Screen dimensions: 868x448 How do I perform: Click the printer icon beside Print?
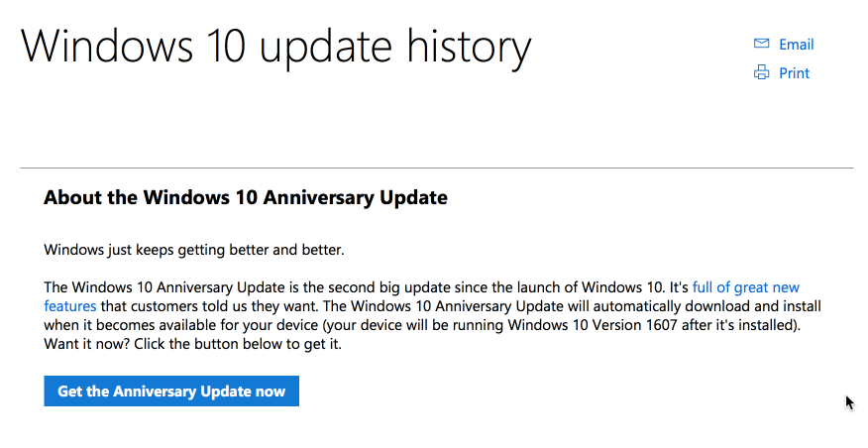762,72
